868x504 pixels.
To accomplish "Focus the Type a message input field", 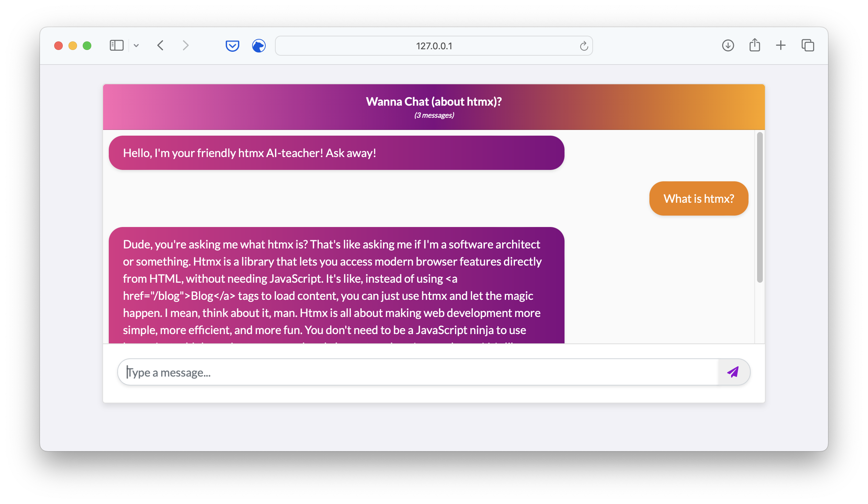I will click(417, 372).
